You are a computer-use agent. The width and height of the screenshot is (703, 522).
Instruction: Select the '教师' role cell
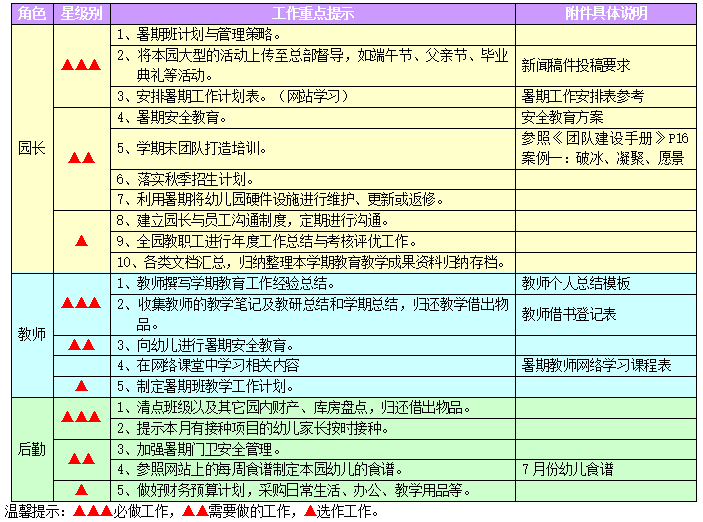(x=32, y=335)
